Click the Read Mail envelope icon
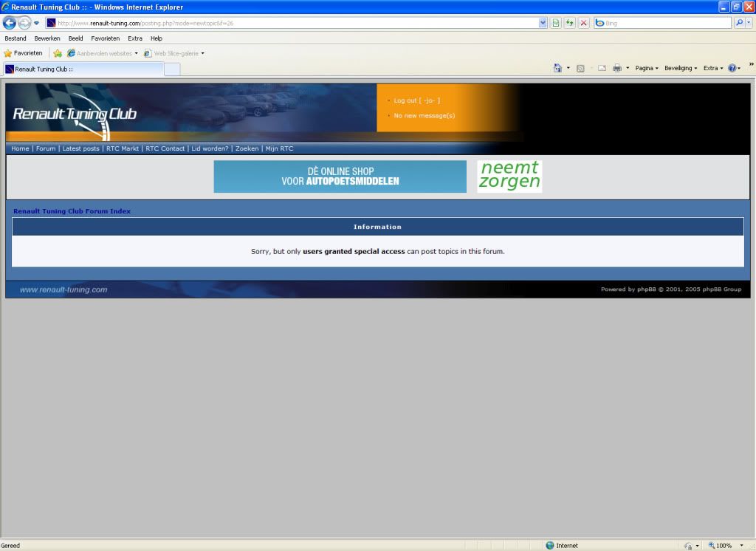The height and width of the screenshot is (551, 756). tap(602, 68)
